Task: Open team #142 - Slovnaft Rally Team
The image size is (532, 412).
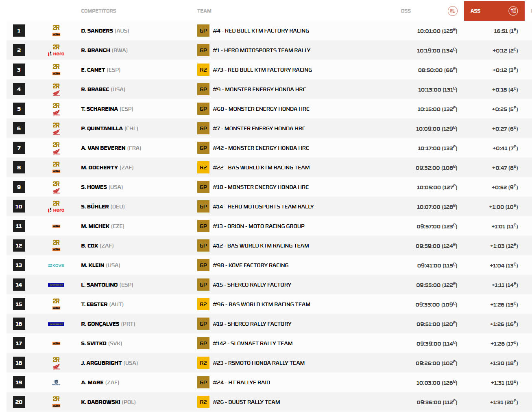Action: pyautogui.click(x=253, y=343)
